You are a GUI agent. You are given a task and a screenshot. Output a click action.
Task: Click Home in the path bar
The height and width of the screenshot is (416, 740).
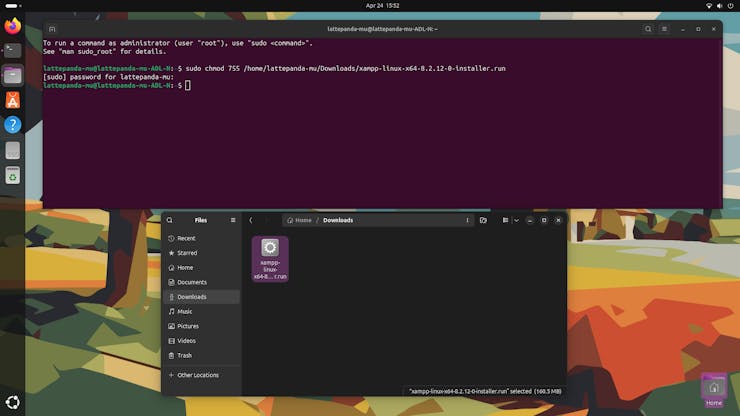tap(302, 220)
